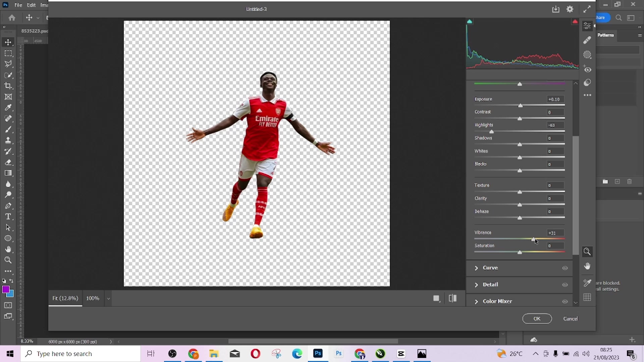The height and width of the screenshot is (362, 644).
Task: Toggle visibility of Detail adjustments
Action: pos(565,285)
